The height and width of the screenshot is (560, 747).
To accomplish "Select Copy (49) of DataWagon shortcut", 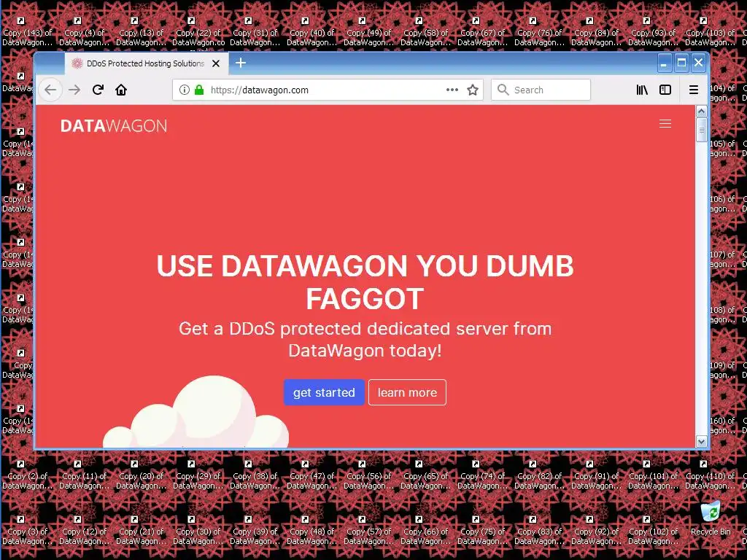I will 368,32.
